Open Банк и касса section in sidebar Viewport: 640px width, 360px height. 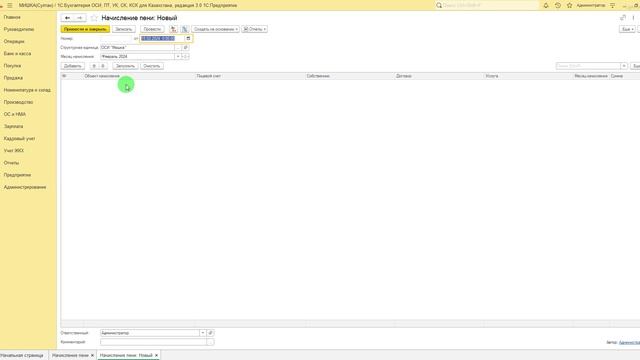tap(17, 53)
